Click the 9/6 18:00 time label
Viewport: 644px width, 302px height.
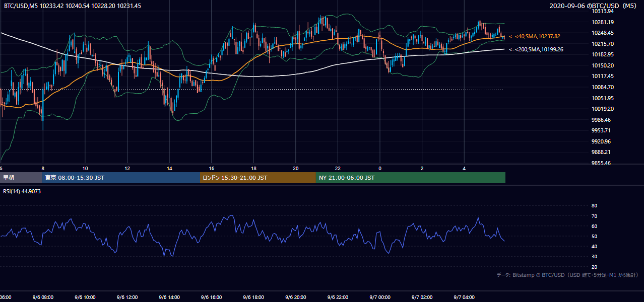point(253,297)
